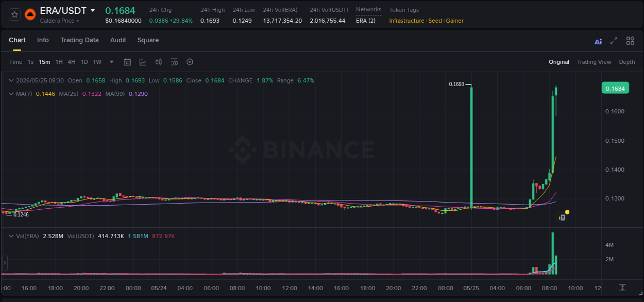Open the ERA (2) networks entry

365,21
